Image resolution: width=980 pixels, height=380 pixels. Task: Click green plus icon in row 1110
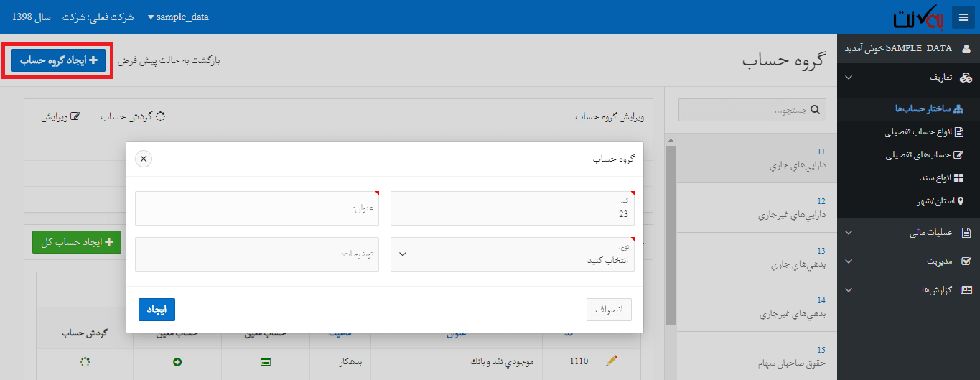177,362
